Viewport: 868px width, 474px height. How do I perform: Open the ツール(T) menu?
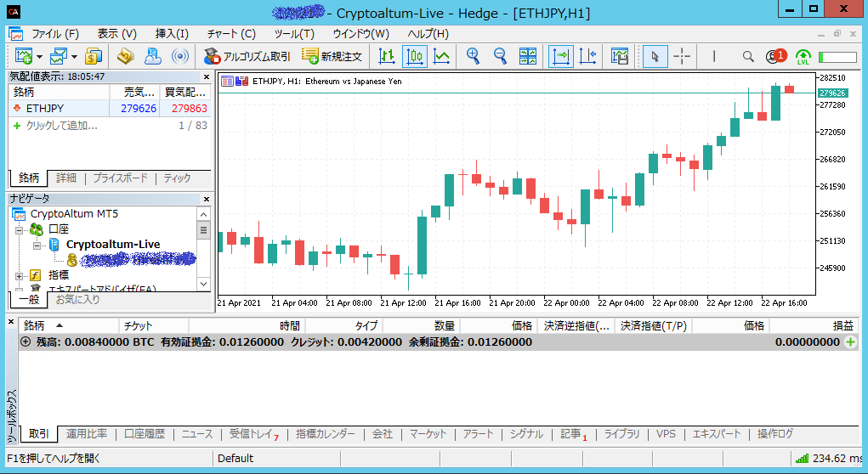coord(294,34)
